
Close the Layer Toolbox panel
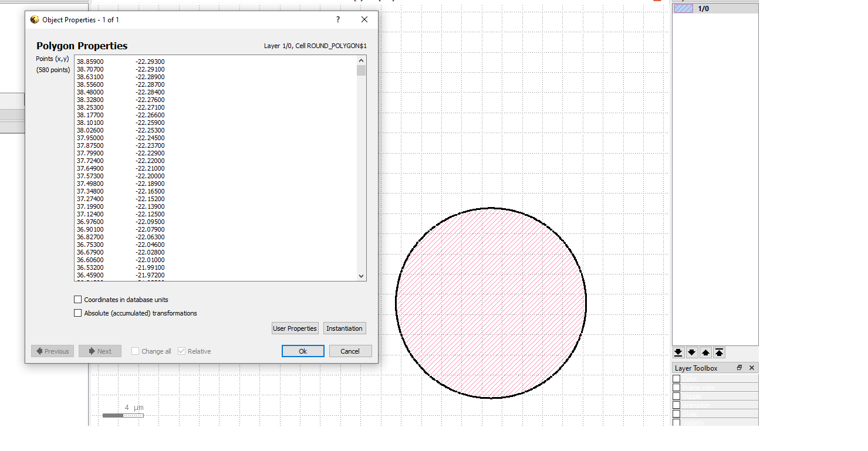click(x=751, y=368)
